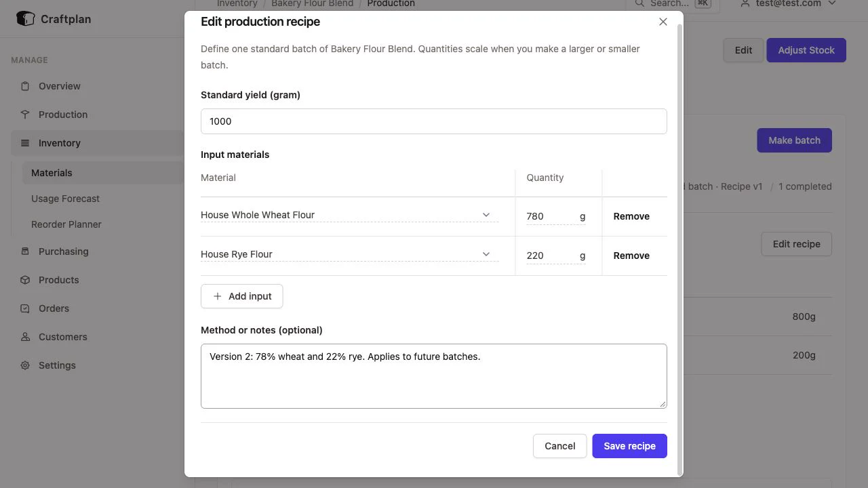Click Add input button
The height and width of the screenshot is (488, 868).
click(241, 296)
